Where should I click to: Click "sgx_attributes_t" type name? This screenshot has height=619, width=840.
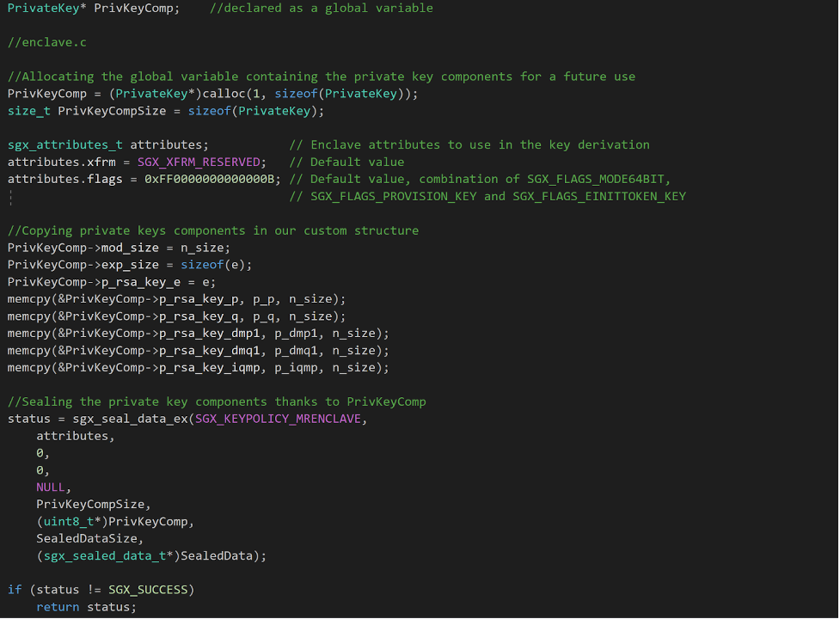pyautogui.click(x=64, y=145)
